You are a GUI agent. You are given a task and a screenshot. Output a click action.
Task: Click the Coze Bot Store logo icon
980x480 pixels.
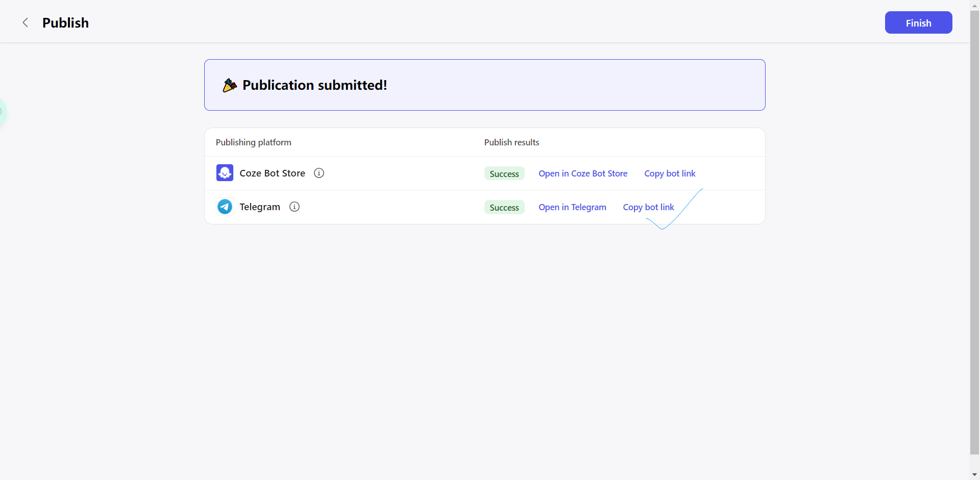[225, 173]
